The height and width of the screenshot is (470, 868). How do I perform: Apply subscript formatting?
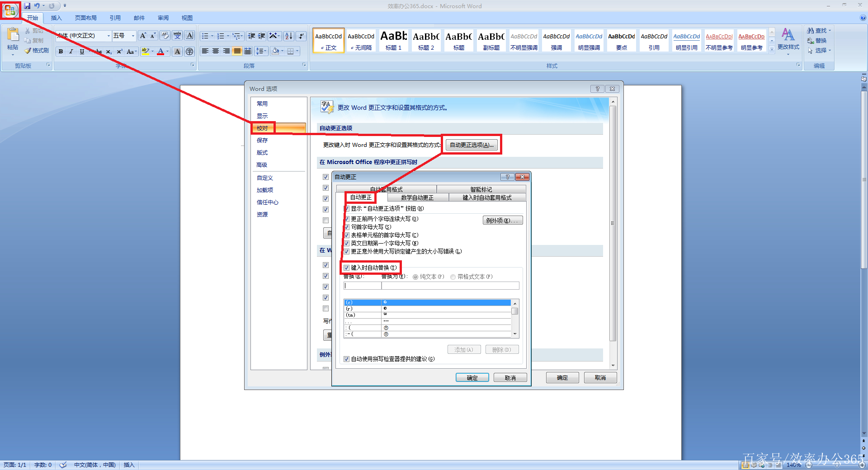[x=108, y=52]
